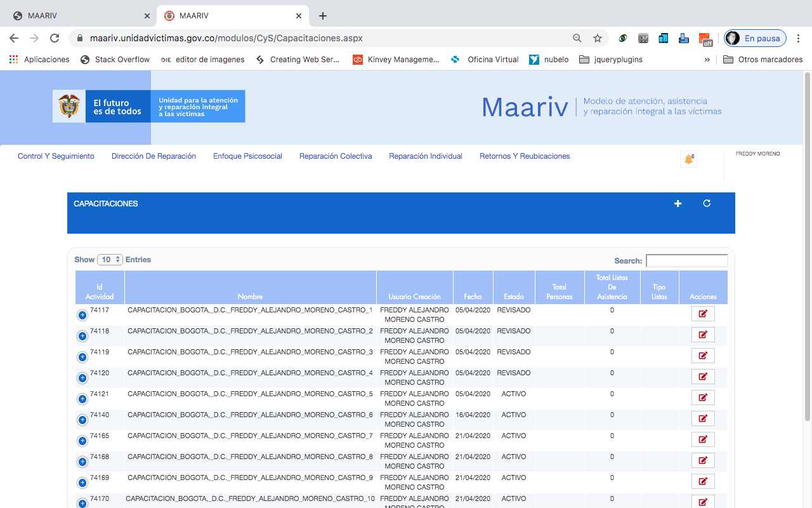Viewport: 812px width, 508px height.
Task: Edit activity 74140 row
Action: click(x=703, y=418)
